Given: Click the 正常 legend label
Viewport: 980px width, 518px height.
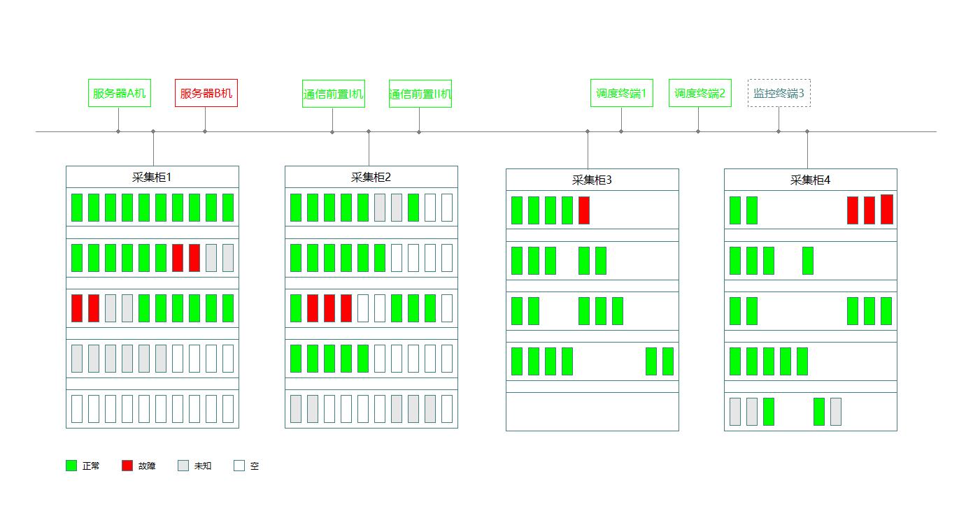Looking at the screenshot, I should point(91,466).
